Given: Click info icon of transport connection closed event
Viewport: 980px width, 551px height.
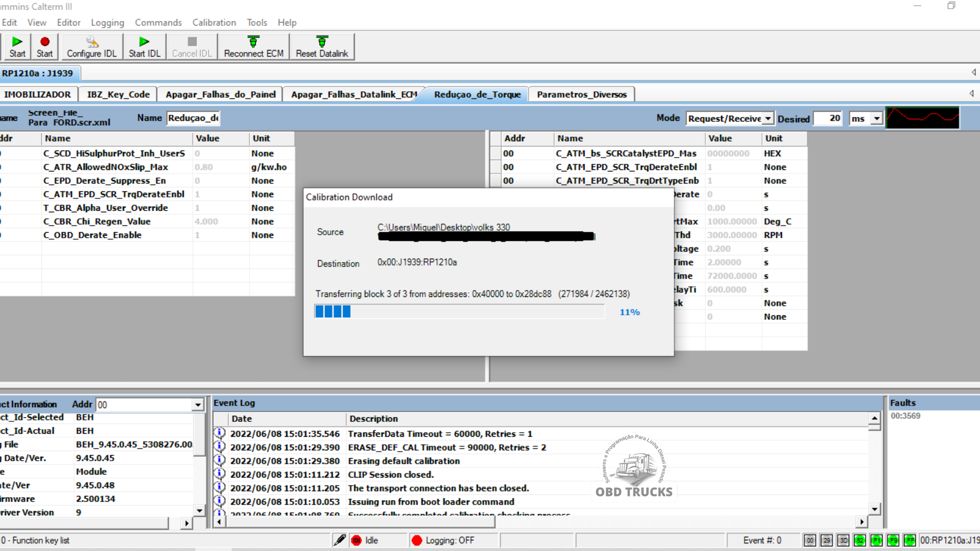Looking at the screenshot, I should click(219, 488).
